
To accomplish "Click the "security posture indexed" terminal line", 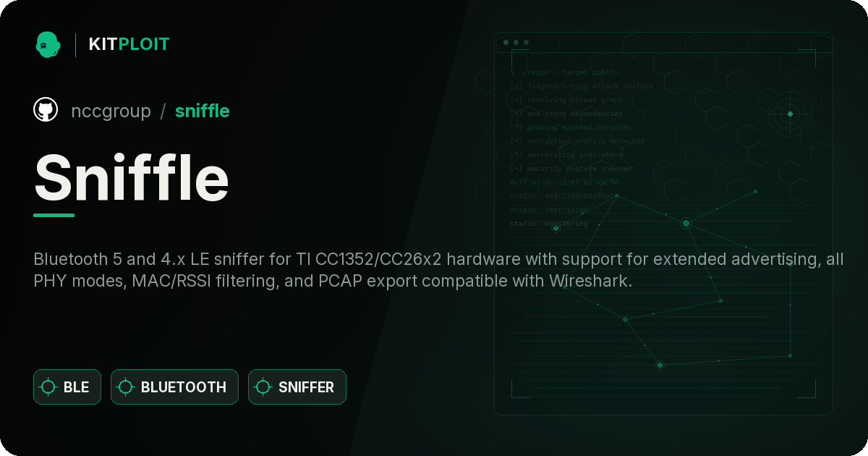I will coord(571,169).
